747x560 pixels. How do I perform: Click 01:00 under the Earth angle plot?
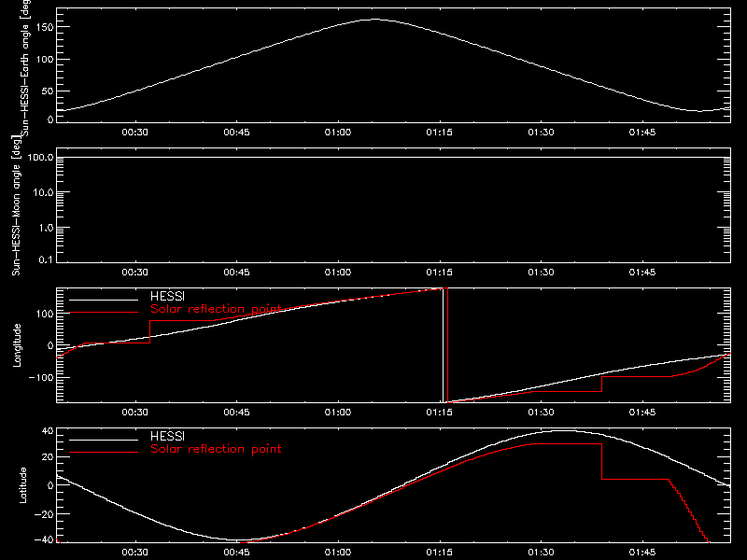[x=338, y=133]
